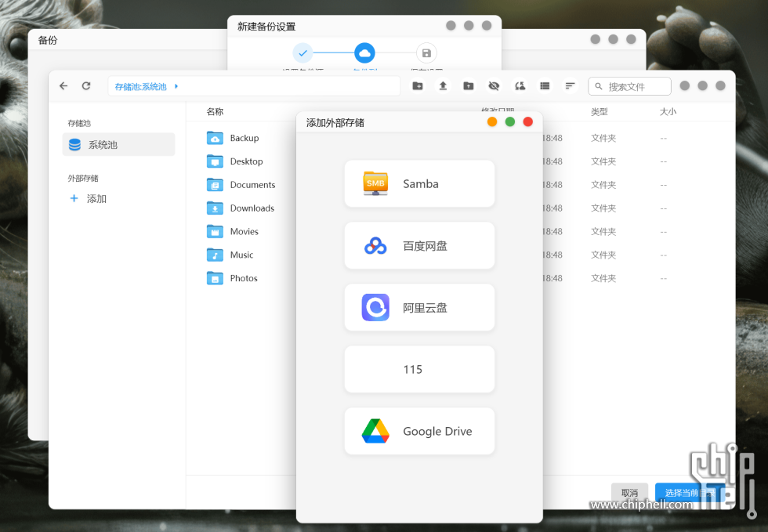Click the Movies folder icon
Image resolution: width=768 pixels, height=532 pixels.
point(215,231)
